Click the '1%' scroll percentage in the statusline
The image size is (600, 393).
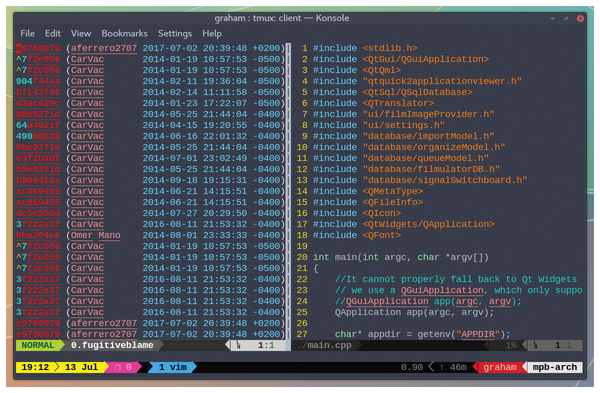coord(511,345)
